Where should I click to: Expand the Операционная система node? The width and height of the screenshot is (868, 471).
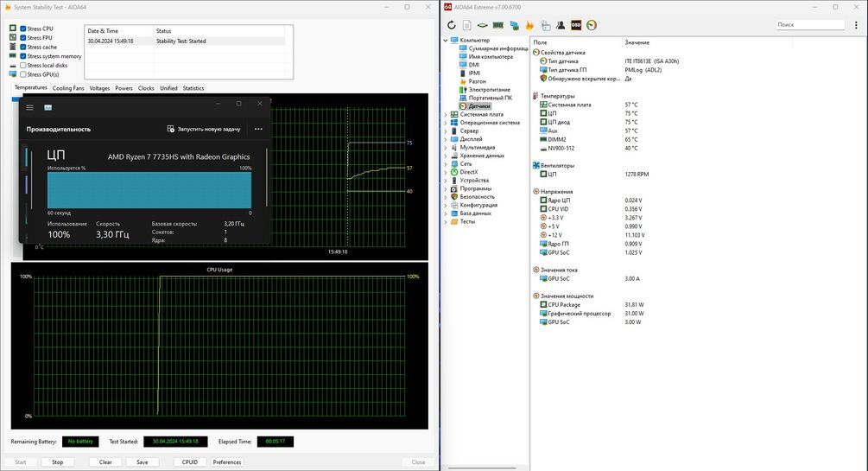pos(446,123)
